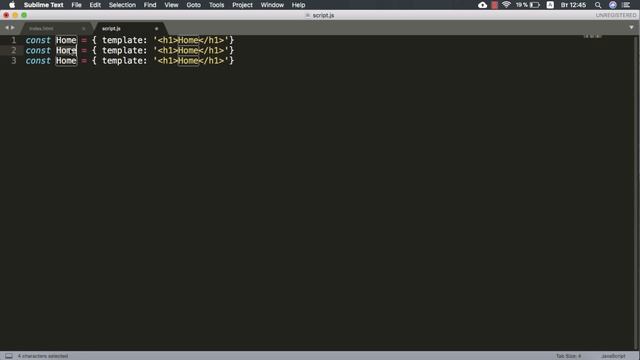Image resolution: width=640 pixels, height=360 pixels.
Task: Open the Goto menu
Action: click(193, 5)
